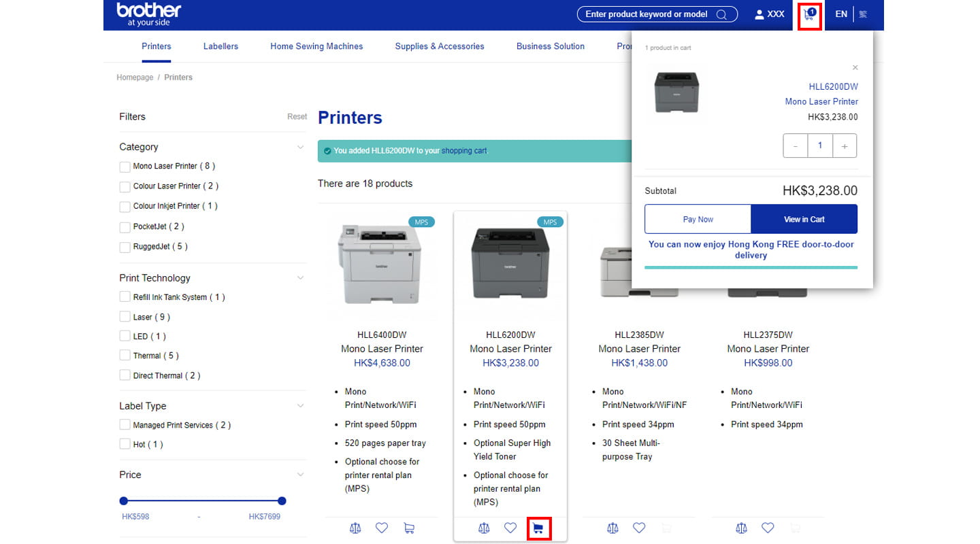Click View in Cart button
The image size is (980, 544).
click(804, 219)
